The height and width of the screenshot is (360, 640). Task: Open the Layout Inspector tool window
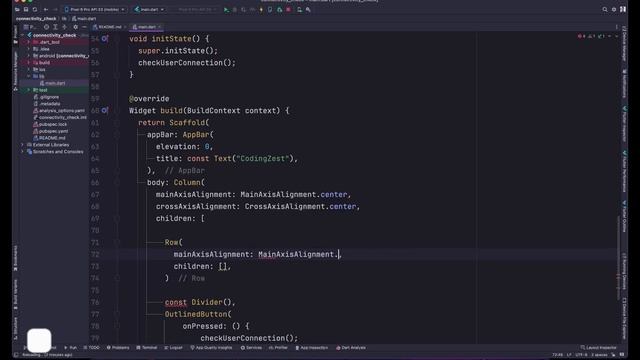click(598, 348)
